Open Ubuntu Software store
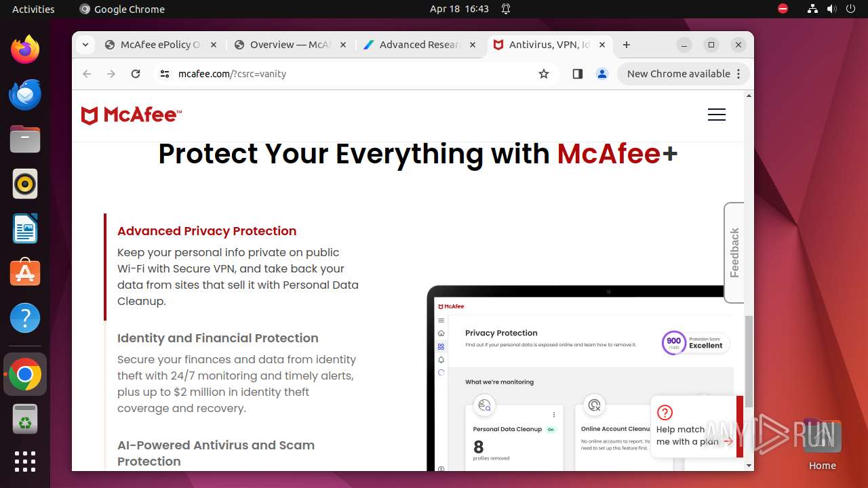 [25, 273]
